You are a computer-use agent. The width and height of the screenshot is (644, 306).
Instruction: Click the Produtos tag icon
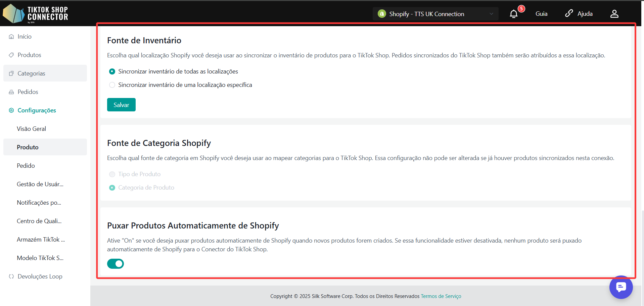click(11, 55)
